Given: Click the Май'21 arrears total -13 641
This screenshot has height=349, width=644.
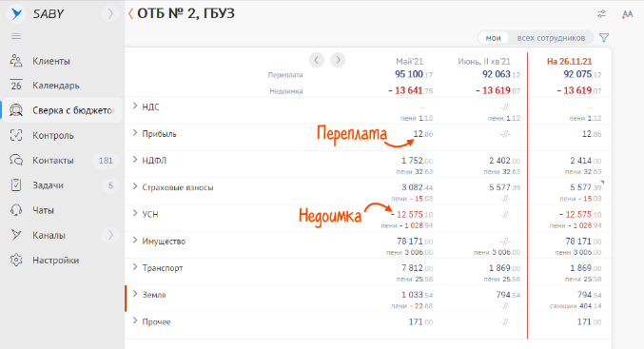Looking at the screenshot, I should point(410,90).
